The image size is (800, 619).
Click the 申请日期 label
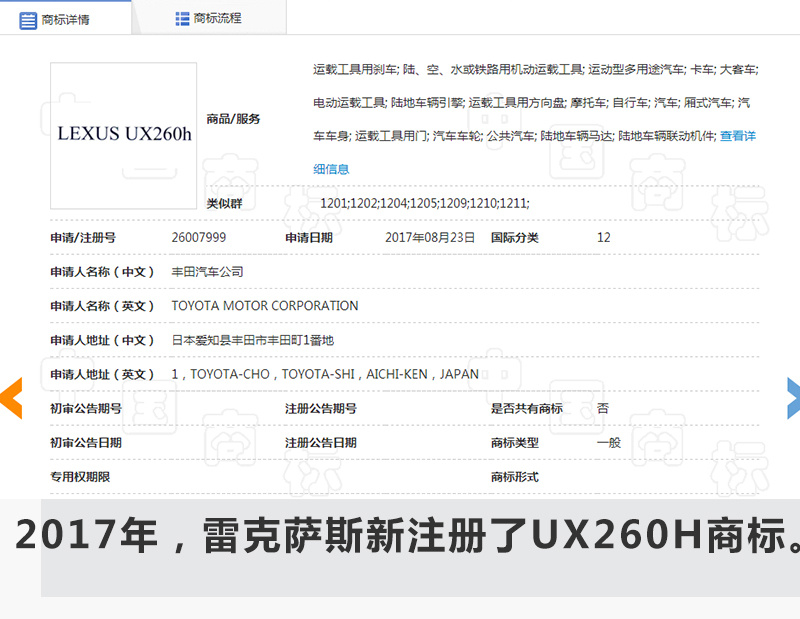pyautogui.click(x=309, y=238)
